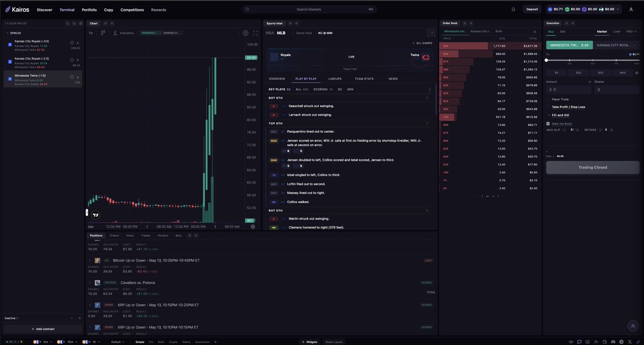Open the 1h chart interval selector
Image resolution: width=644 pixels, height=345 pixels.
click(x=91, y=33)
